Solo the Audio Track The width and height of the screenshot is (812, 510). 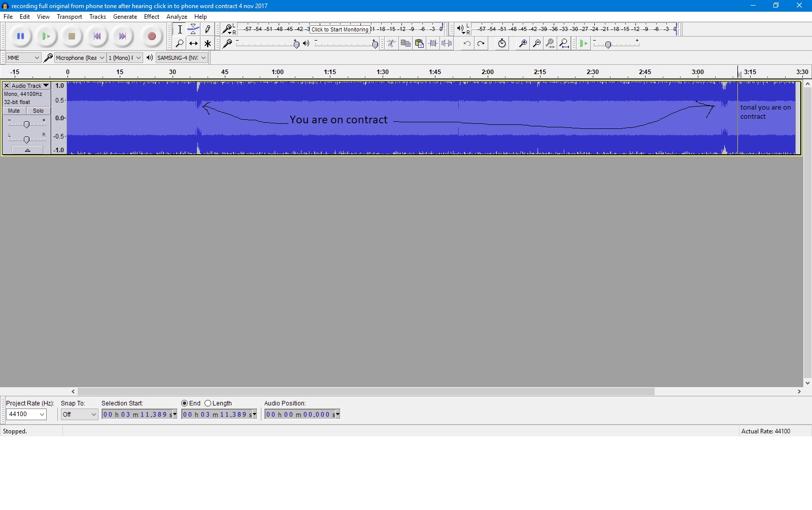38,111
